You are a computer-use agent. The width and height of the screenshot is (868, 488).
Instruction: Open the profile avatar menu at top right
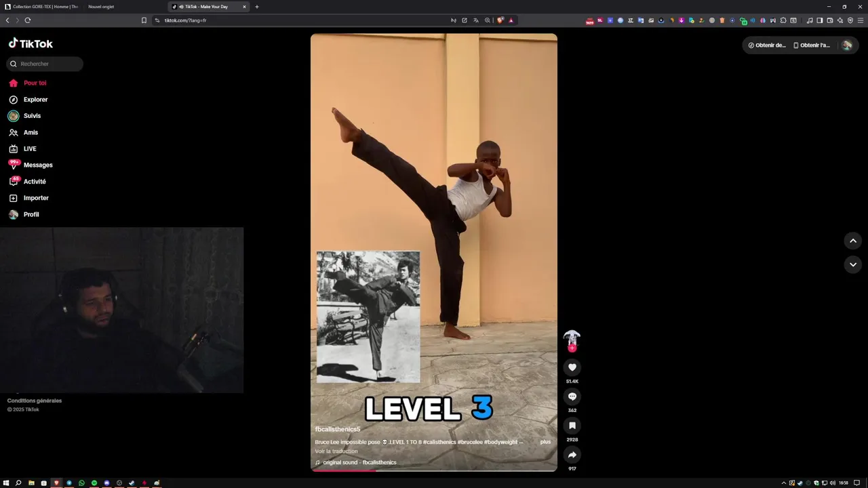pyautogui.click(x=846, y=45)
